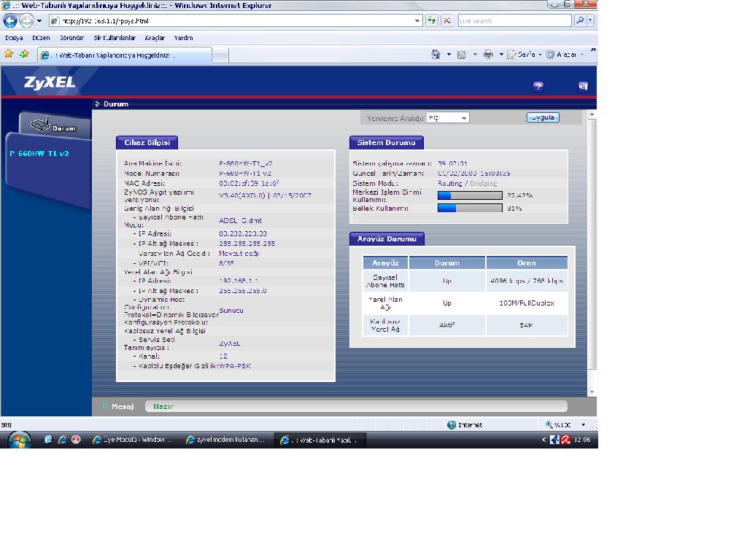This screenshot has height=560, width=747.
Task: Open recent pages dropdown next to Forward
Action: click(39, 21)
